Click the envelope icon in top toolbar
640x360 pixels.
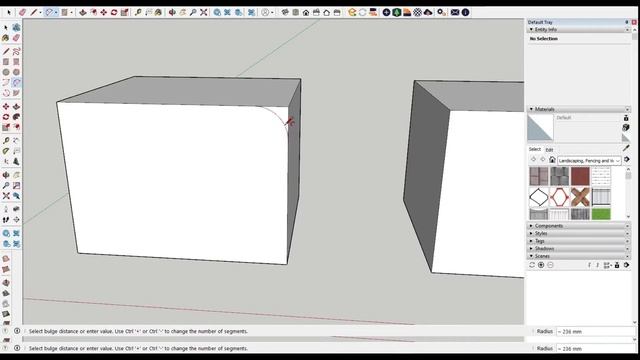click(455, 13)
